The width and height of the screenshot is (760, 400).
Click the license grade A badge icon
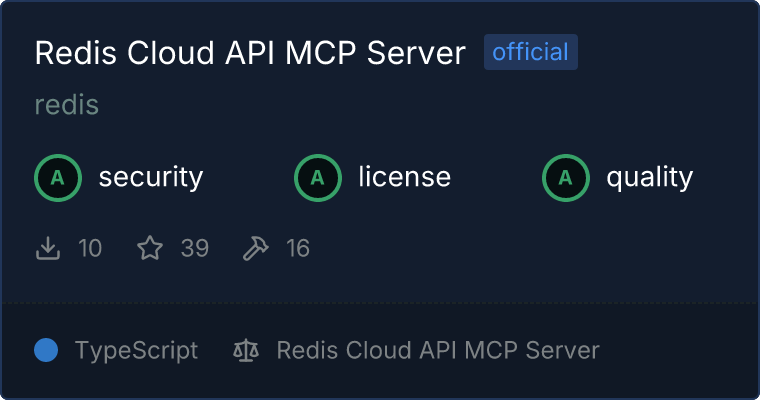click(318, 178)
